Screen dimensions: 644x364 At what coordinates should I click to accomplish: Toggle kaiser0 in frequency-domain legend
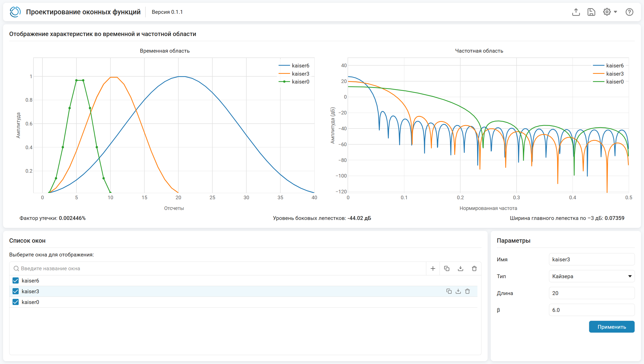pyautogui.click(x=608, y=81)
